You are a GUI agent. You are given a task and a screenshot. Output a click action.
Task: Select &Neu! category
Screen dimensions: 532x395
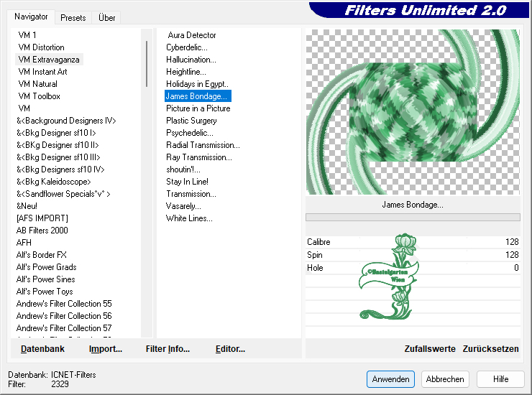(27, 206)
